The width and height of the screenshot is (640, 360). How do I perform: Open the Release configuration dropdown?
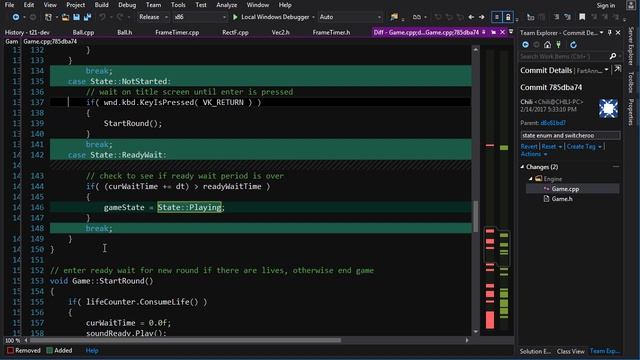point(153,17)
